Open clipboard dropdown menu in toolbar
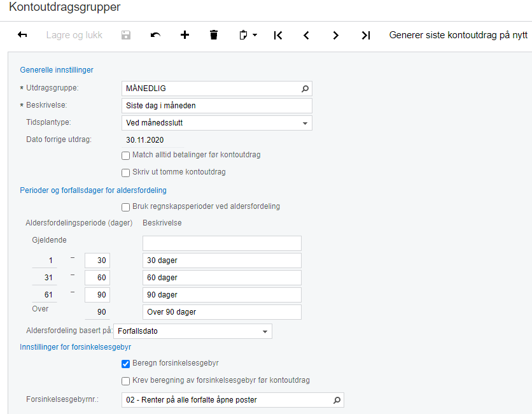 [x=248, y=35]
